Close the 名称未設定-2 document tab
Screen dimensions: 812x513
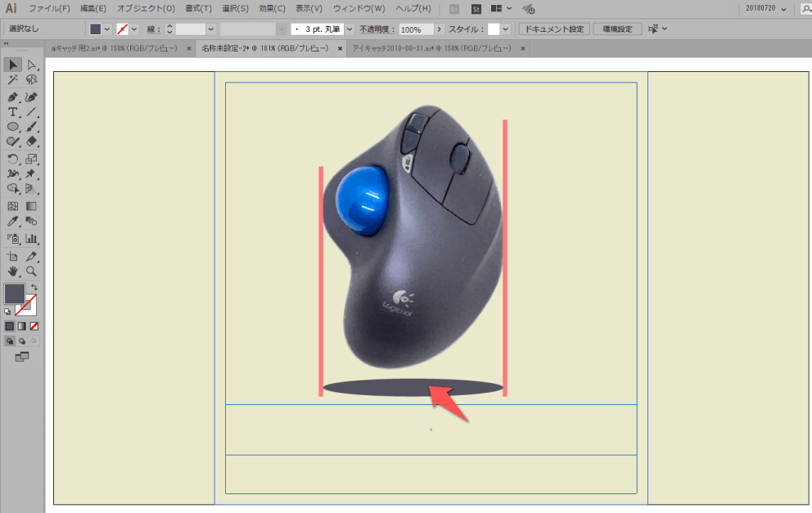pyautogui.click(x=340, y=48)
